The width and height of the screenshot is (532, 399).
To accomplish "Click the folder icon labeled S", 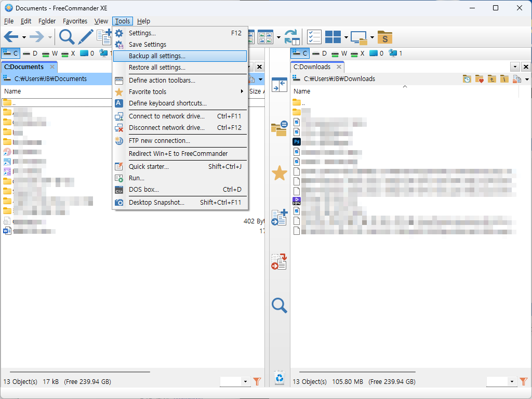I will pos(385,37).
